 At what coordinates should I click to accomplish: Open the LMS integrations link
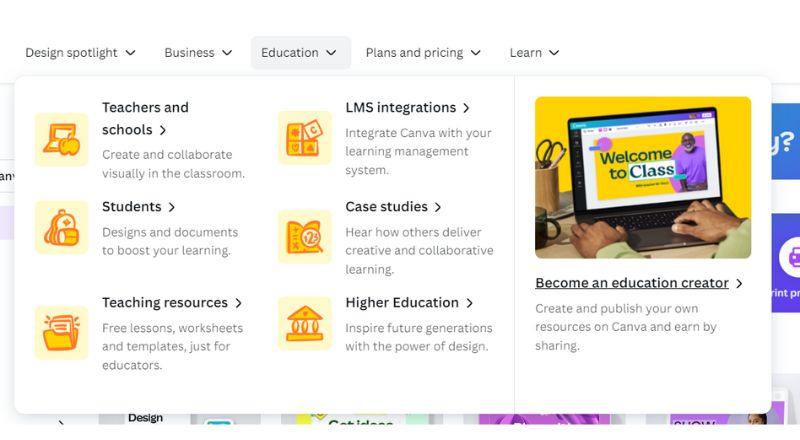(401, 108)
